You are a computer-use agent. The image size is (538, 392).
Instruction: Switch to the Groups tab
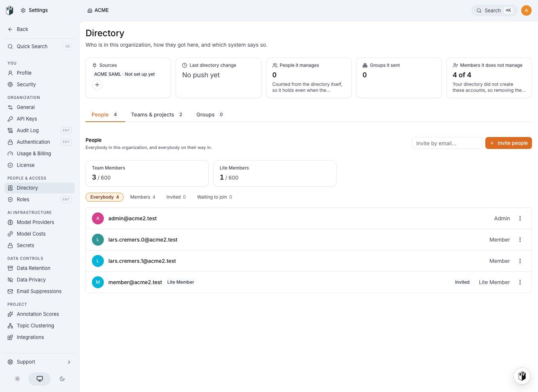210,115
